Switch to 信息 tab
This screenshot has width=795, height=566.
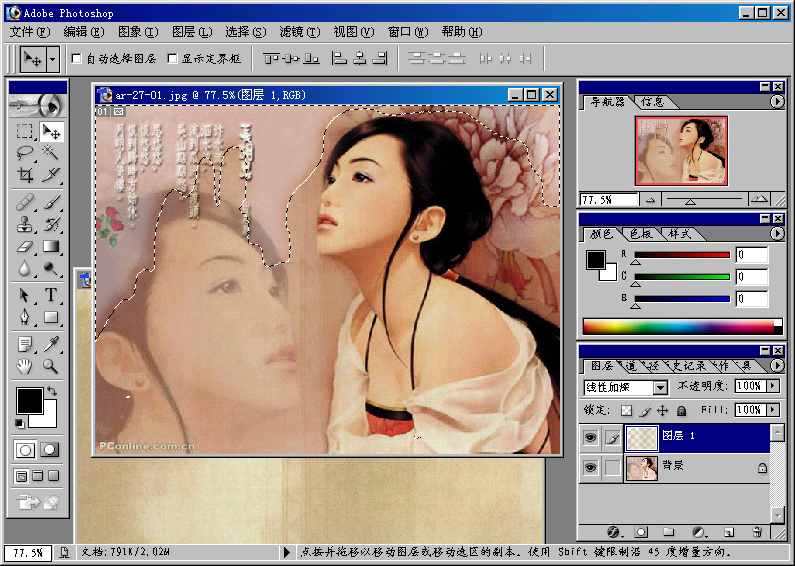pos(652,102)
